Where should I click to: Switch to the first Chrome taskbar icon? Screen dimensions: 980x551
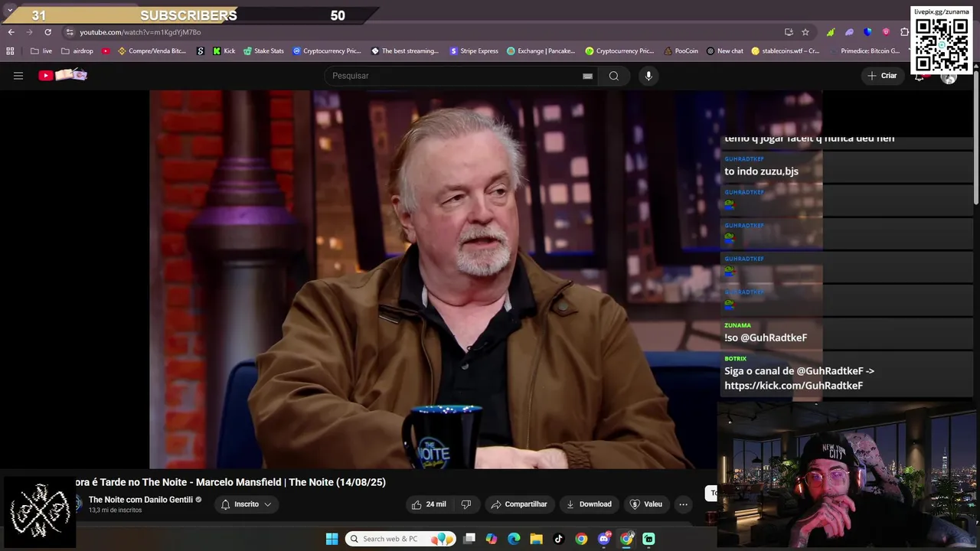click(x=581, y=539)
